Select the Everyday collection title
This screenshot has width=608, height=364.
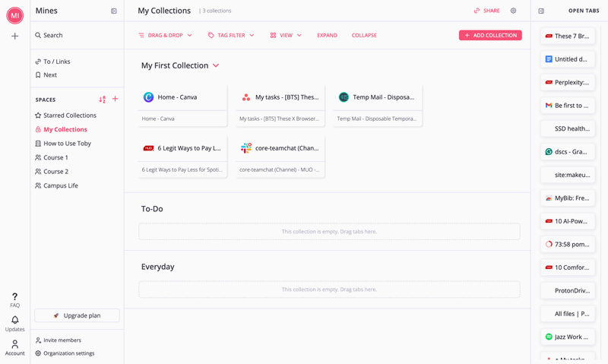(x=158, y=267)
